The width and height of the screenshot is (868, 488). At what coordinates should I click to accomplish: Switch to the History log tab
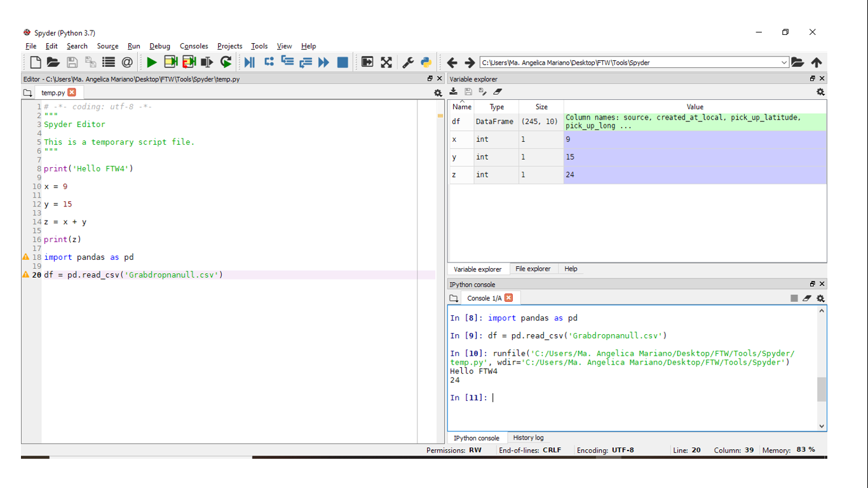528,438
